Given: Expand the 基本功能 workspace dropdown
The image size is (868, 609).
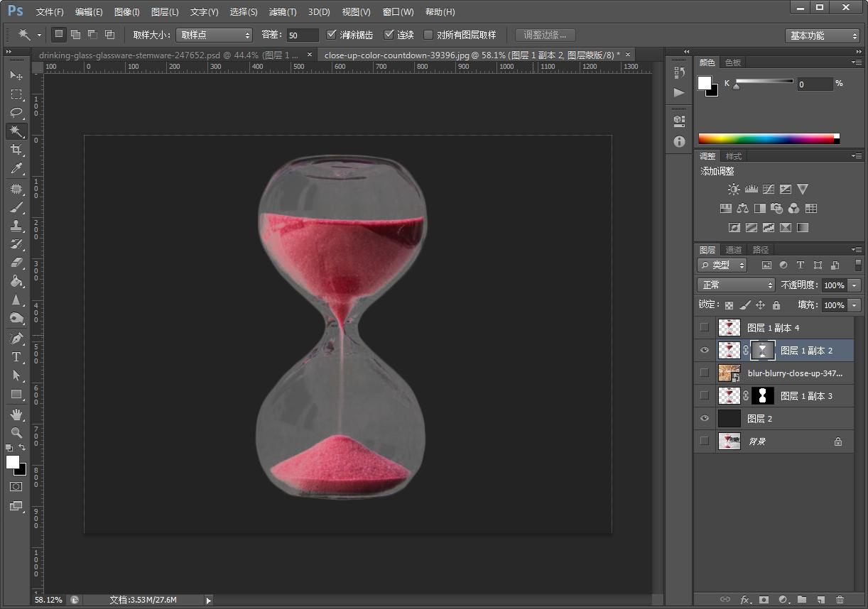Looking at the screenshot, I should pos(823,35).
